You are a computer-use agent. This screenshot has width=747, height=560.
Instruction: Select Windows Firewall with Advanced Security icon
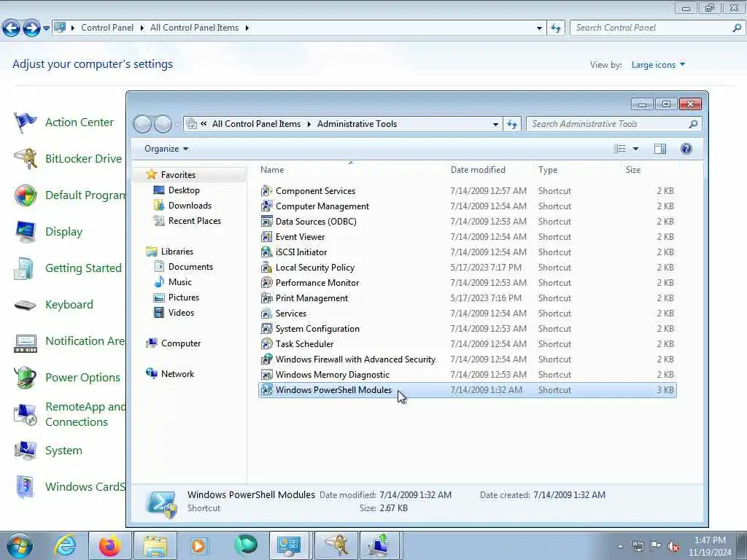[x=267, y=359]
